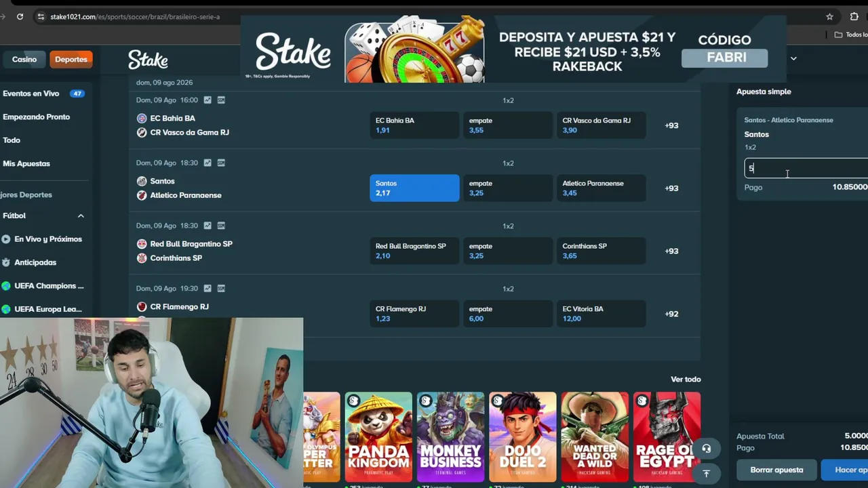Click the Atletico Paranaense crest
Image resolution: width=868 pixels, height=488 pixels.
[142, 195]
